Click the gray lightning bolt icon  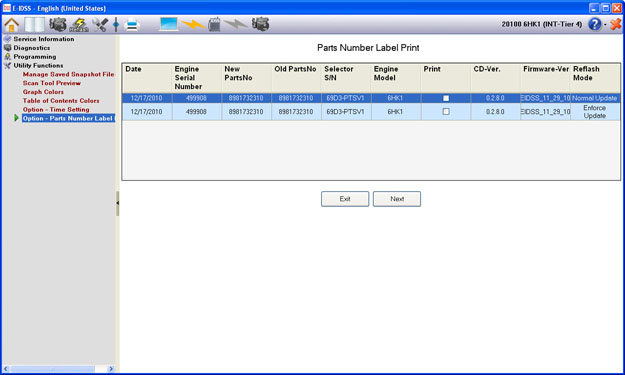click(236, 24)
